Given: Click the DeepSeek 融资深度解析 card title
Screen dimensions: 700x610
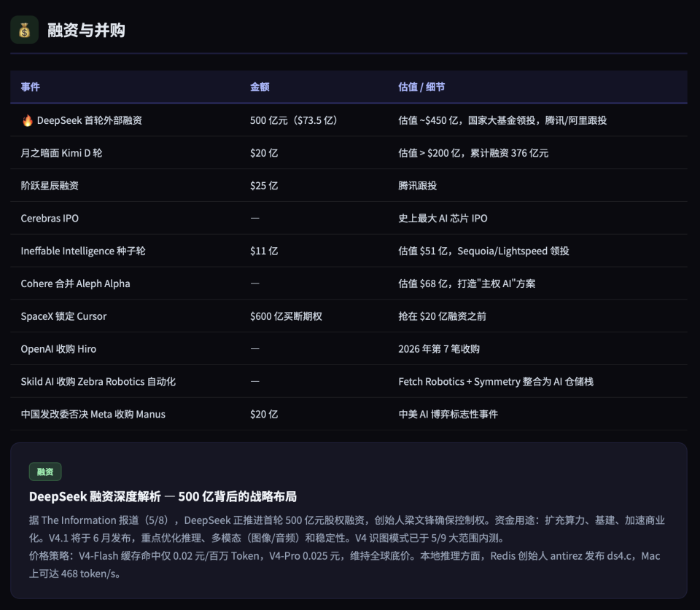Looking at the screenshot, I should (x=163, y=496).
